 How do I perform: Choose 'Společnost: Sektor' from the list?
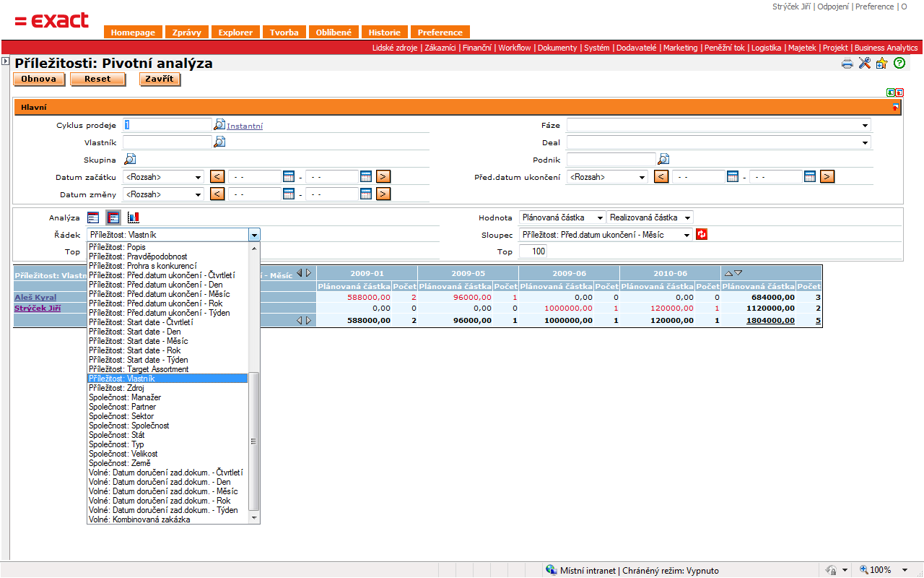[167, 416]
